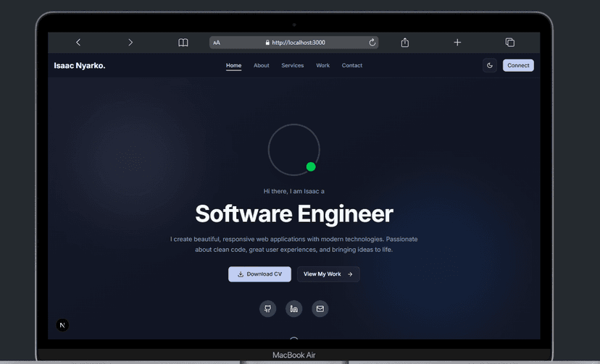This screenshot has height=364, width=600.
Task: Open the LinkedIn profile icon
Action: click(293, 309)
